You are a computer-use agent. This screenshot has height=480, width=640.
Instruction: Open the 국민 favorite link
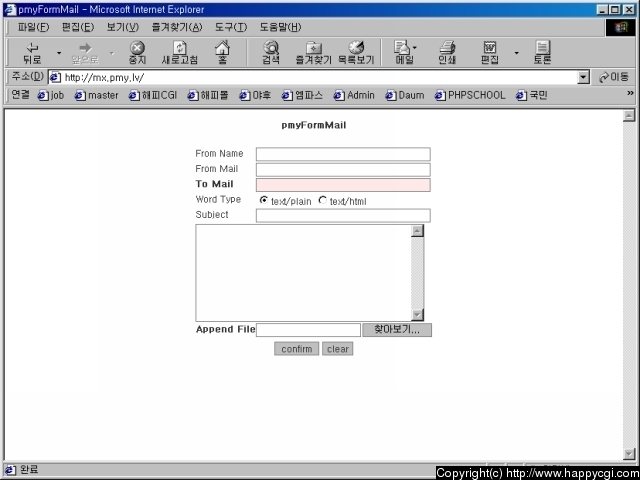(531, 96)
